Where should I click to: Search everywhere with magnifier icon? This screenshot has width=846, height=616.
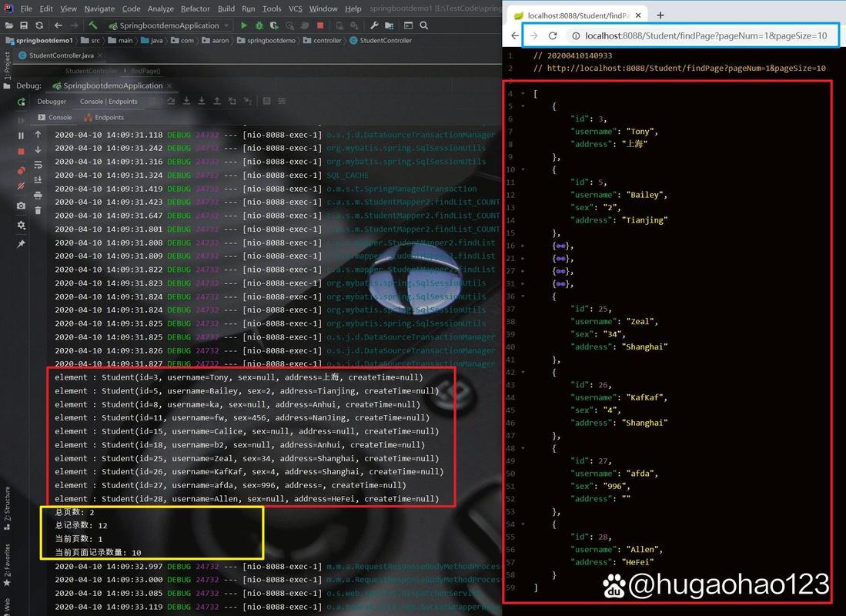[x=424, y=25]
